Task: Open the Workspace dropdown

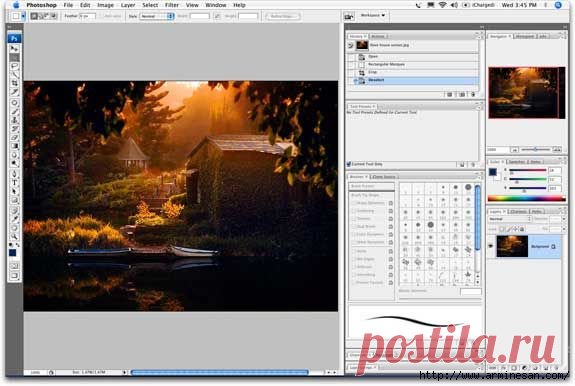Action: pyautogui.click(x=373, y=15)
